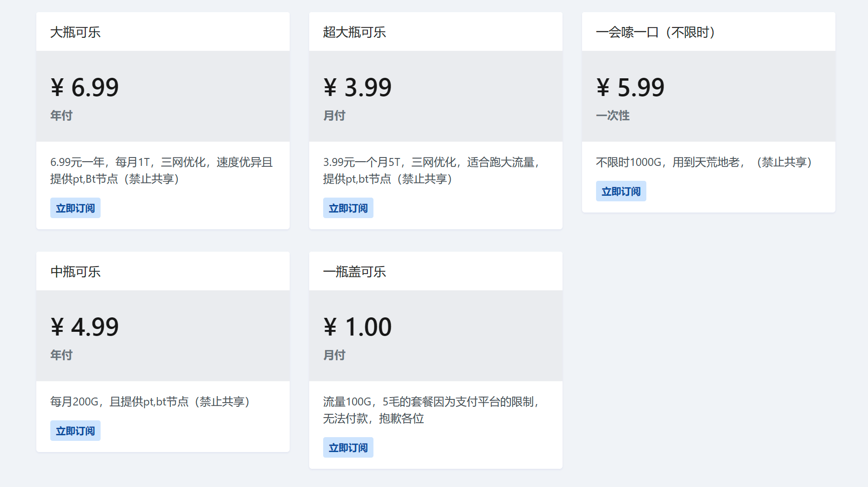The width and height of the screenshot is (868, 487).
Task: Click the 3.99元一个月5T description text
Action: (x=431, y=171)
